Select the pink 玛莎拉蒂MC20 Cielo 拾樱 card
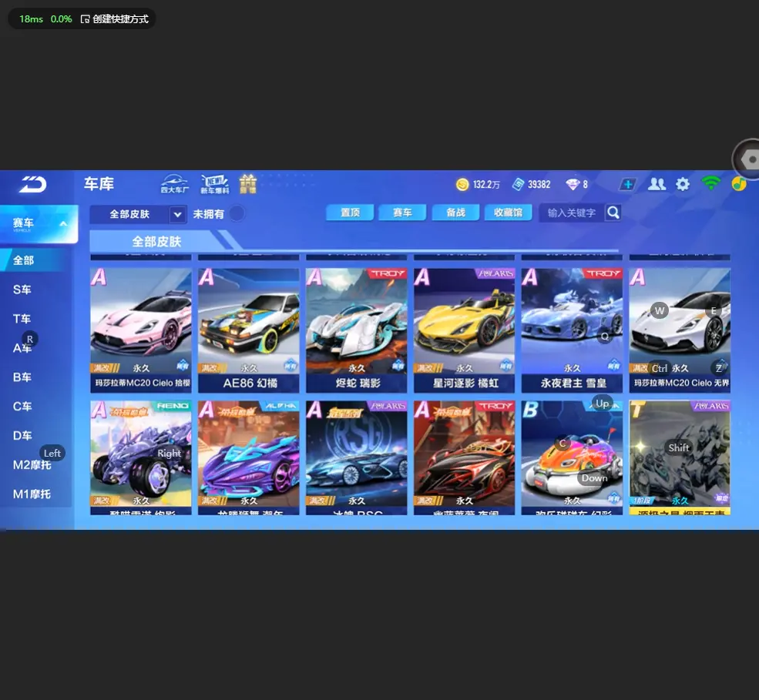This screenshot has height=700, width=759. pyautogui.click(x=141, y=330)
